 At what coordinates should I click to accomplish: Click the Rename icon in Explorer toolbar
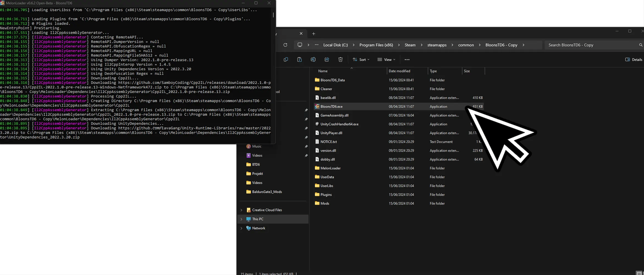[x=313, y=59]
